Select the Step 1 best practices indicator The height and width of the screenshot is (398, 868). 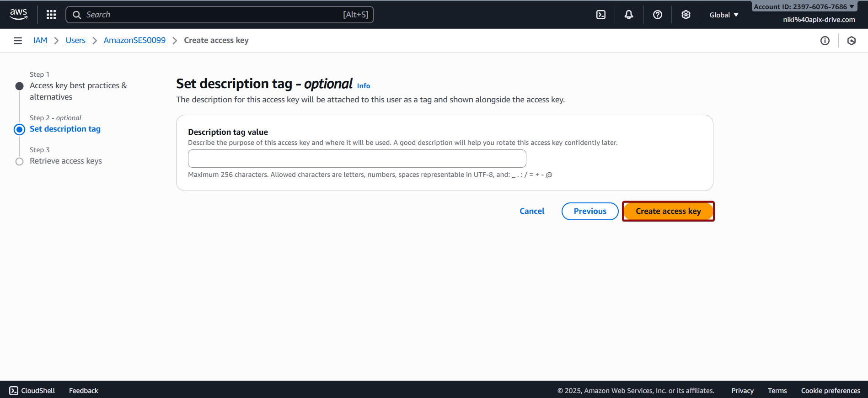pyautogui.click(x=20, y=86)
